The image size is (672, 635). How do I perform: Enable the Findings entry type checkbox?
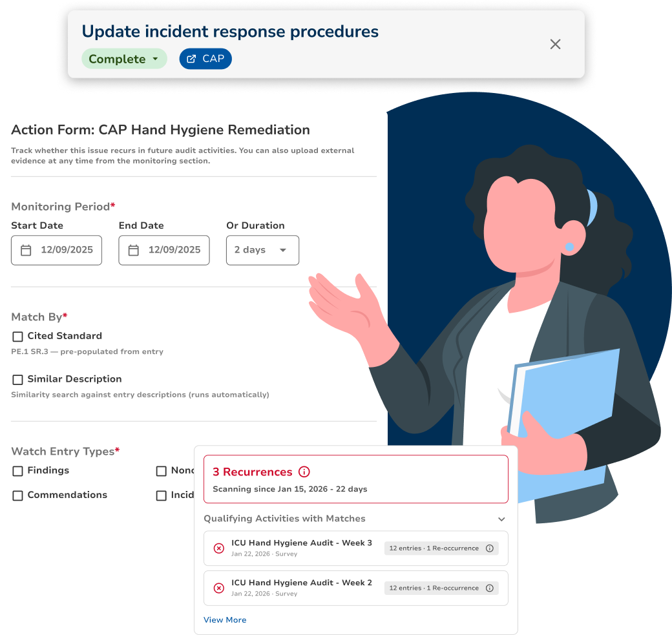pyautogui.click(x=17, y=472)
